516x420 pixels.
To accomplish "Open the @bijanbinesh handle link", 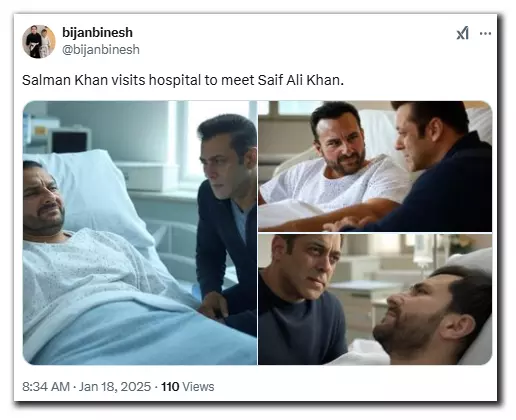I will [101, 49].
